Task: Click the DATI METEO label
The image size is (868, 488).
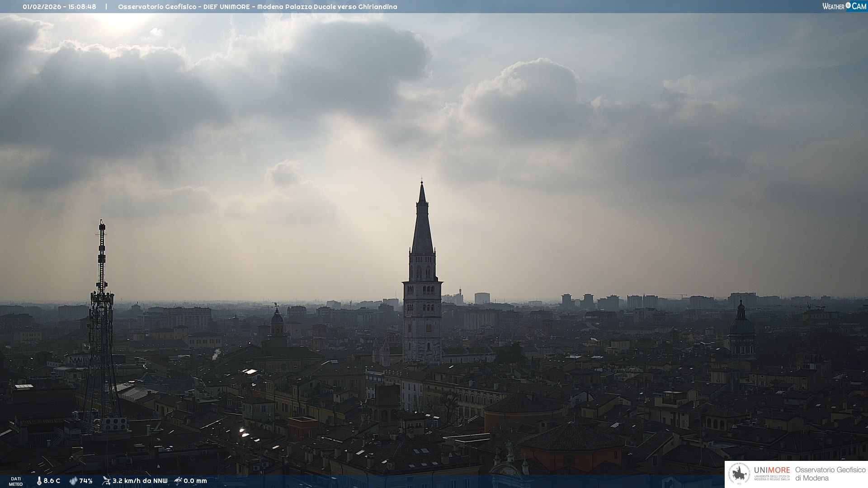Action: tap(16, 481)
